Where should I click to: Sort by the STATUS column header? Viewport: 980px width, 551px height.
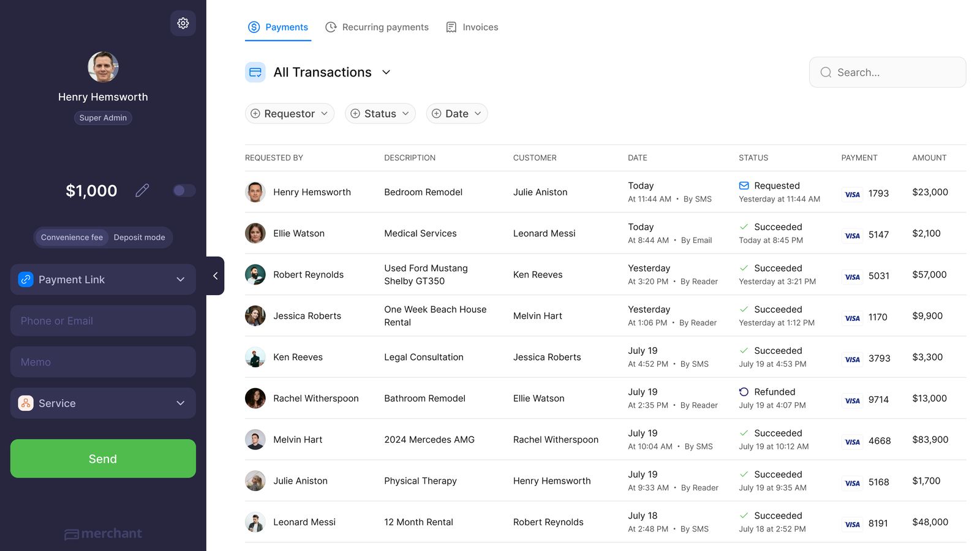click(753, 158)
